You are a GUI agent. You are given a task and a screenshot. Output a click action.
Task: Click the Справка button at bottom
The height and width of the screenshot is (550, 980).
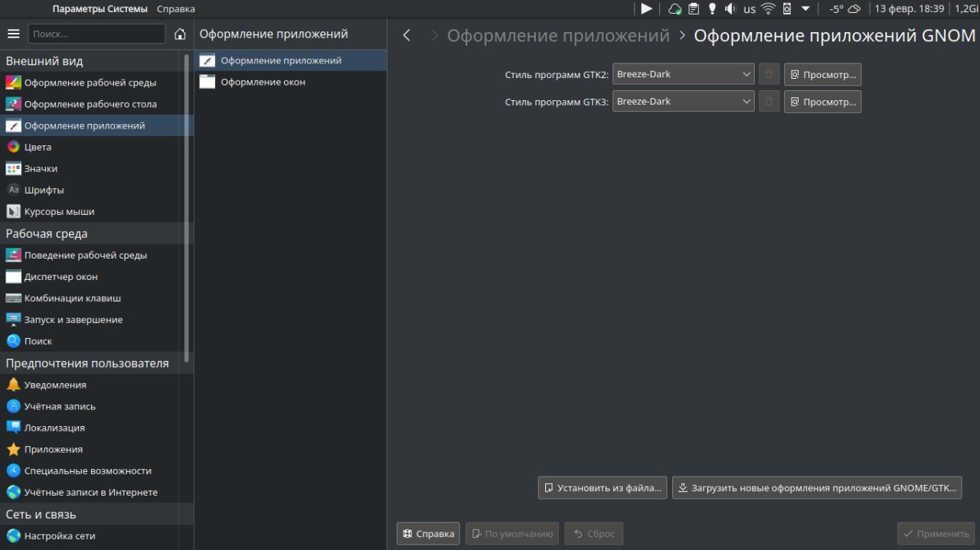click(x=428, y=534)
